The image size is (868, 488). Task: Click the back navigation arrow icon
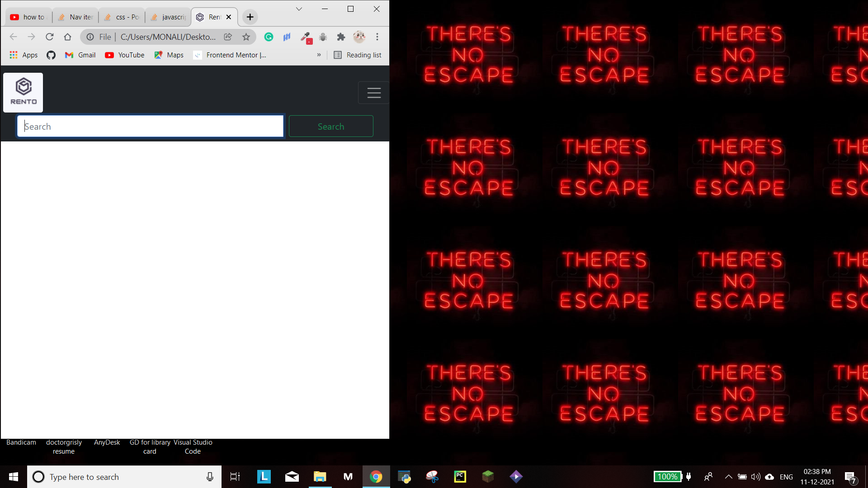coord(13,37)
